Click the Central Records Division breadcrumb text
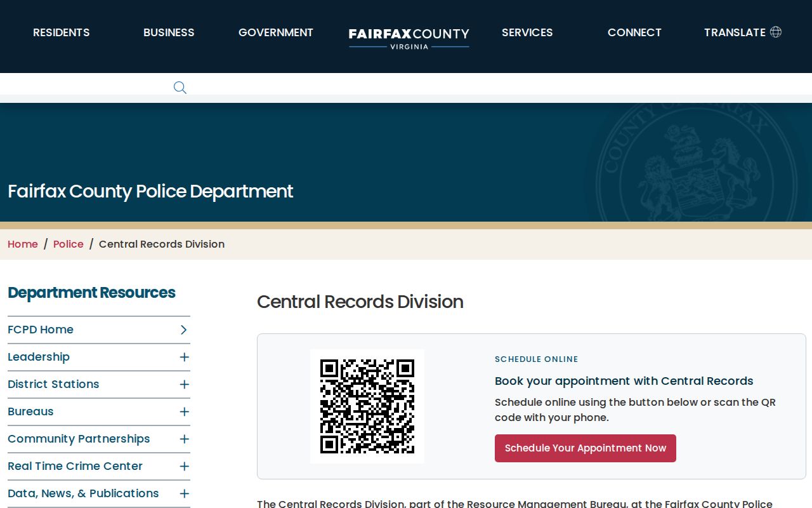Viewport: 812px width, 508px height. [162, 244]
